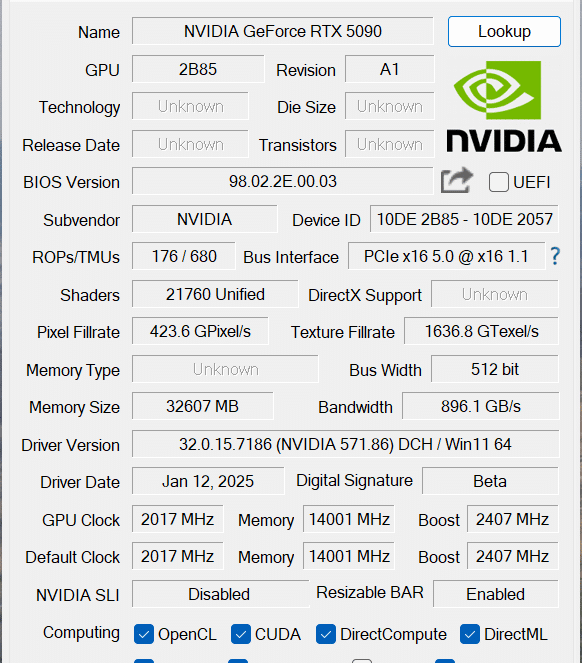Toggle the DirectCompute checkbox
This screenshot has width=582, height=663.
[326, 634]
